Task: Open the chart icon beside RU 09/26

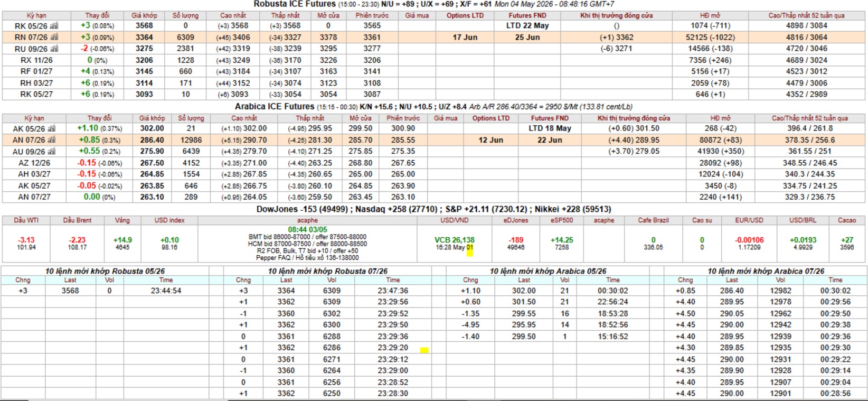Action: (x=54, y=49)
